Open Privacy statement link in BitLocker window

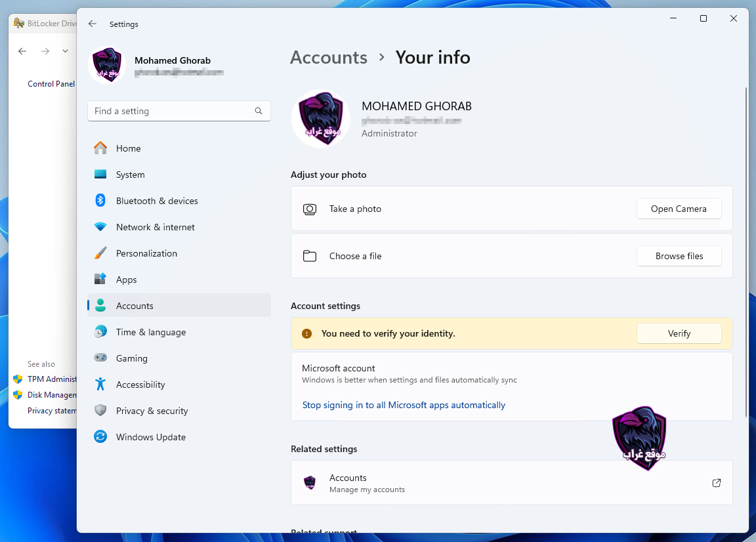[x=52, y=411]
